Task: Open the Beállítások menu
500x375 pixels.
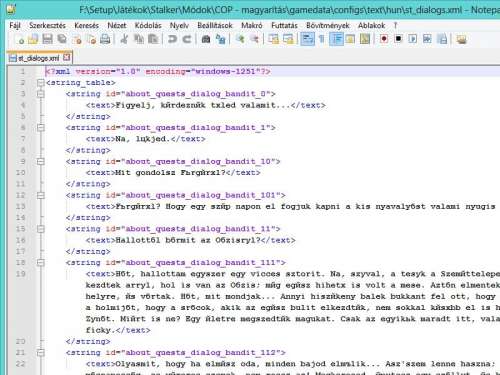Action: coord(215,25)
